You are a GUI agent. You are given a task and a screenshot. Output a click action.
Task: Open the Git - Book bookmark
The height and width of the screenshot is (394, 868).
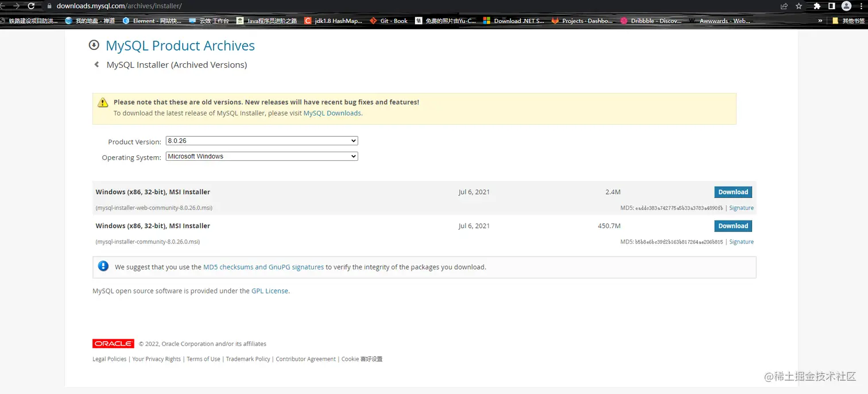tap(389, 21)
